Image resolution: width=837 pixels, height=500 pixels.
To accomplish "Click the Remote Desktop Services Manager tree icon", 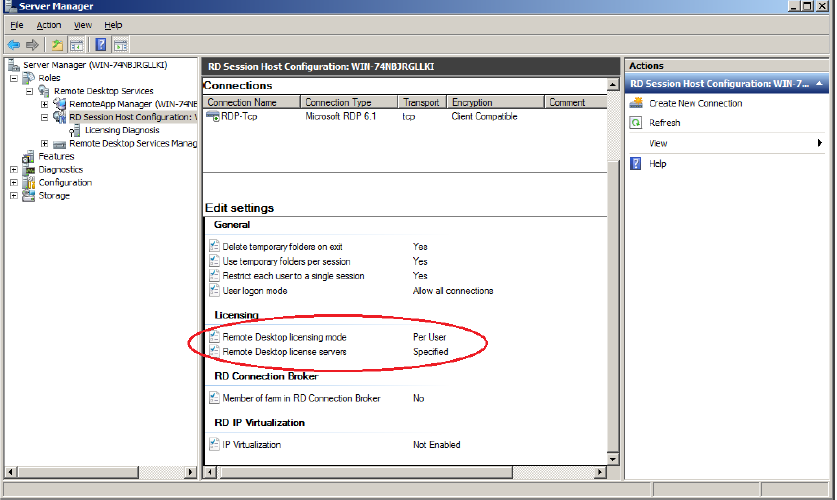I will tap(60, 144).
